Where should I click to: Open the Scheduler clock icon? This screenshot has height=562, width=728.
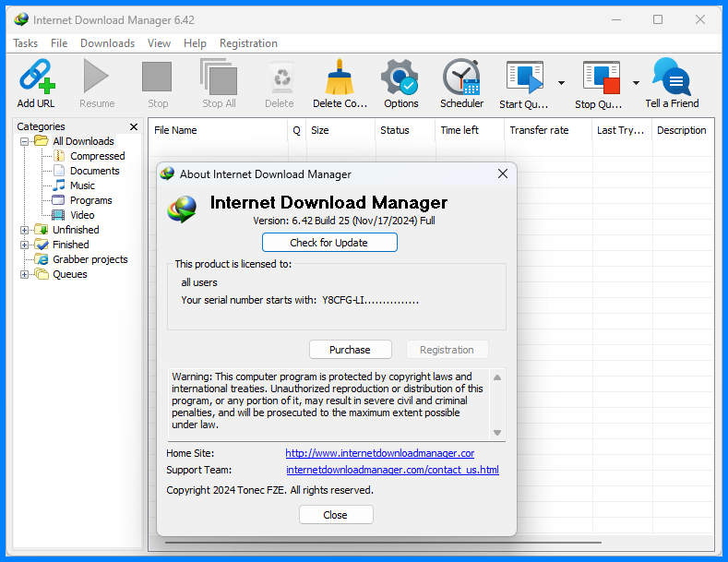tap(461, 77)
